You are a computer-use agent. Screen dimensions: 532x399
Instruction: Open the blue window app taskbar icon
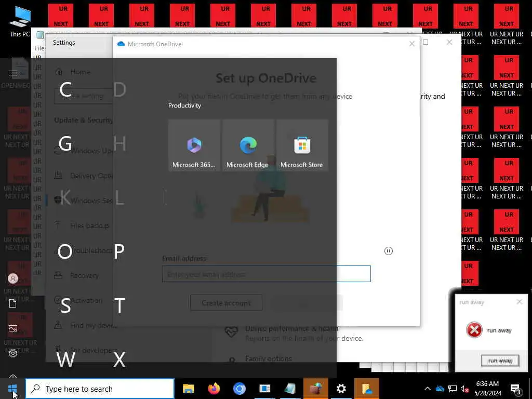[x=264, y=389]
